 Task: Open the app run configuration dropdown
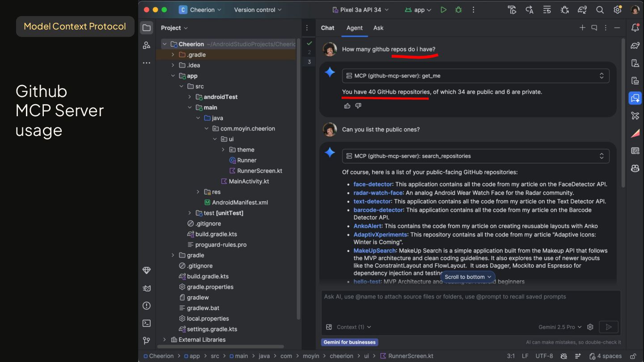click(418, 10)
